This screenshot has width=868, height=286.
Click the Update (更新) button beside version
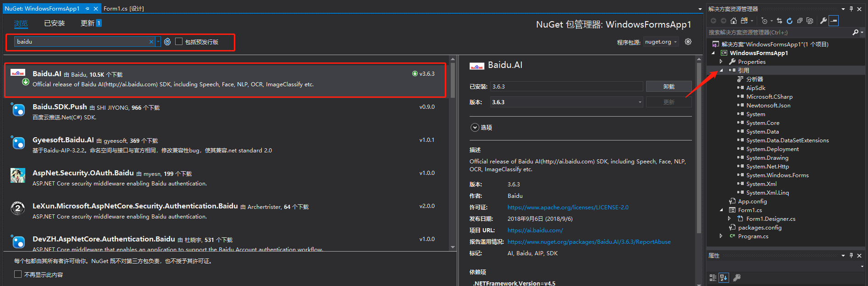pos(669,102)
